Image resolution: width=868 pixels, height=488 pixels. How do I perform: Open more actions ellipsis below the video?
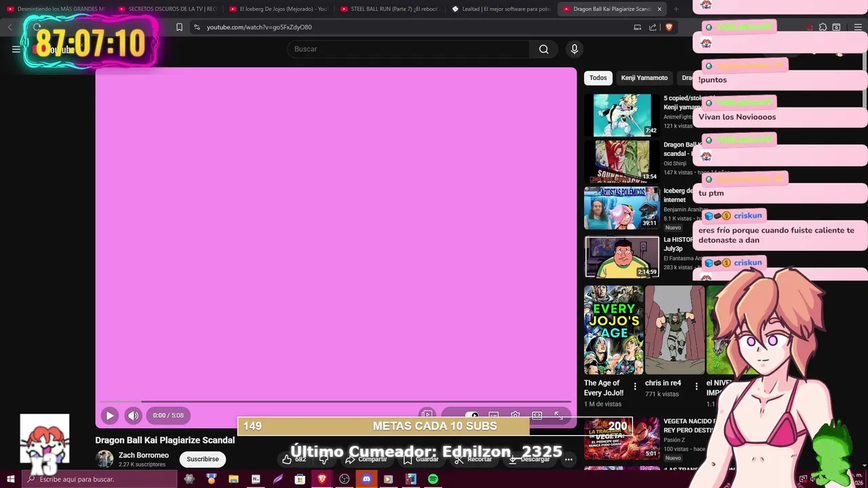[x=568, y=459]
